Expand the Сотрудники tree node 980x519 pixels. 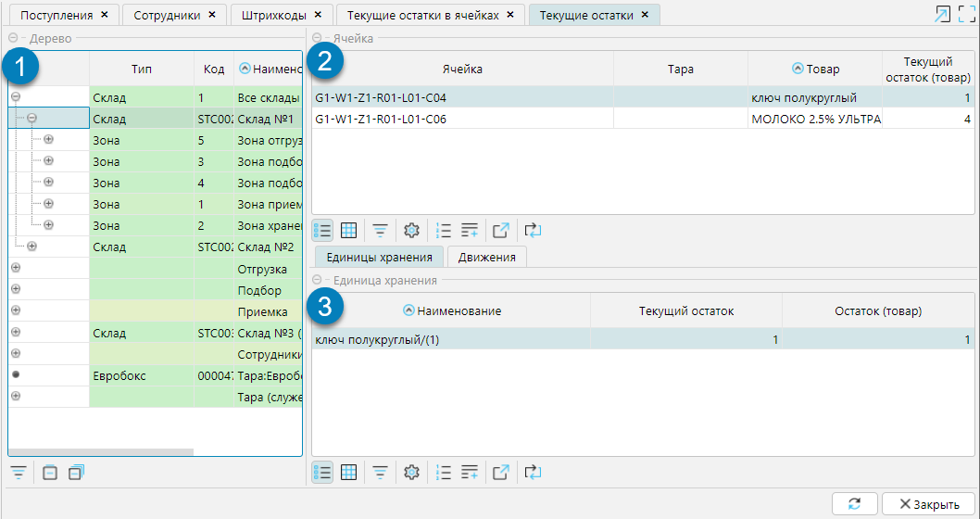click(17, 353)
